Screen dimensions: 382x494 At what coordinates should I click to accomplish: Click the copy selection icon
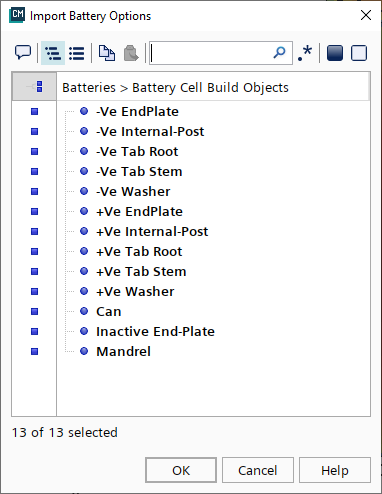(x=107, y=53)
